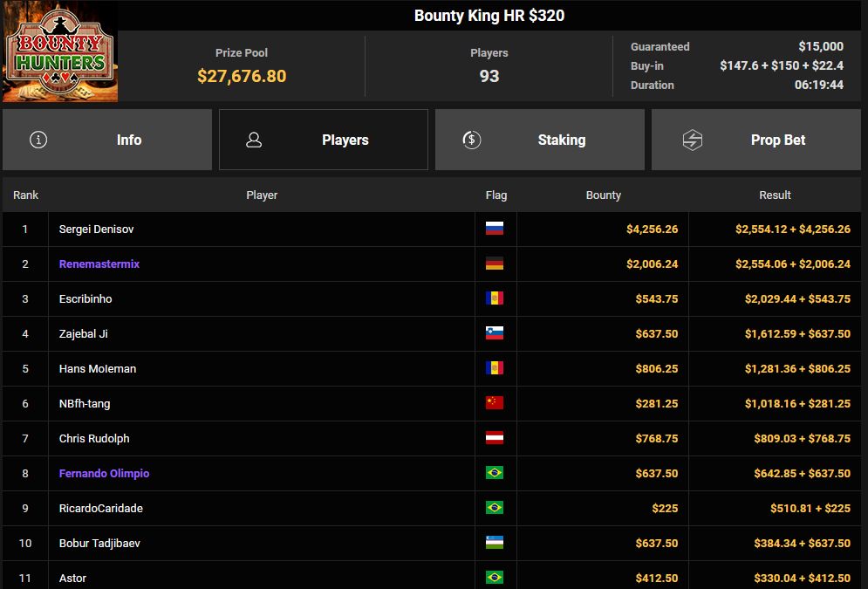Click result $2,554.12 + $4,256.26

tap(793, 229)
